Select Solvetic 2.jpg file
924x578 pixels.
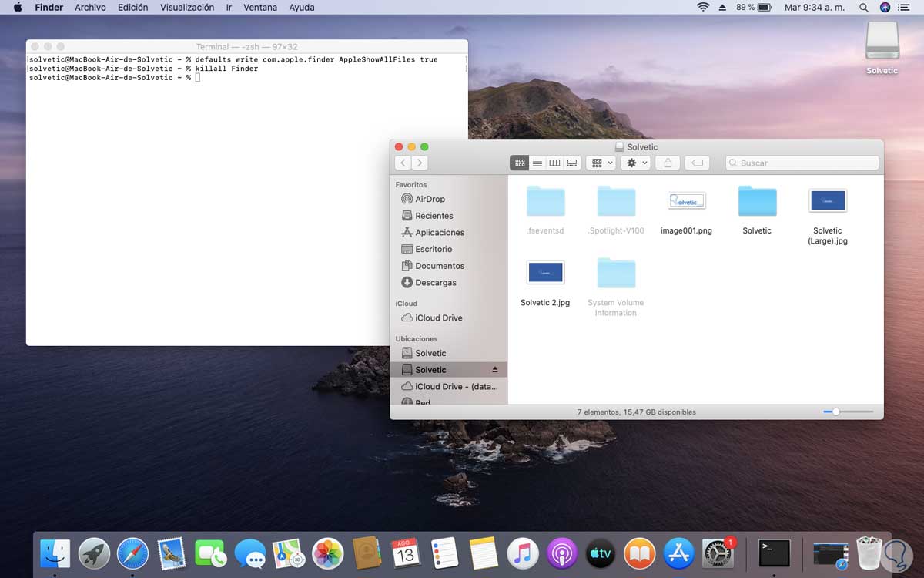[545, 283]
